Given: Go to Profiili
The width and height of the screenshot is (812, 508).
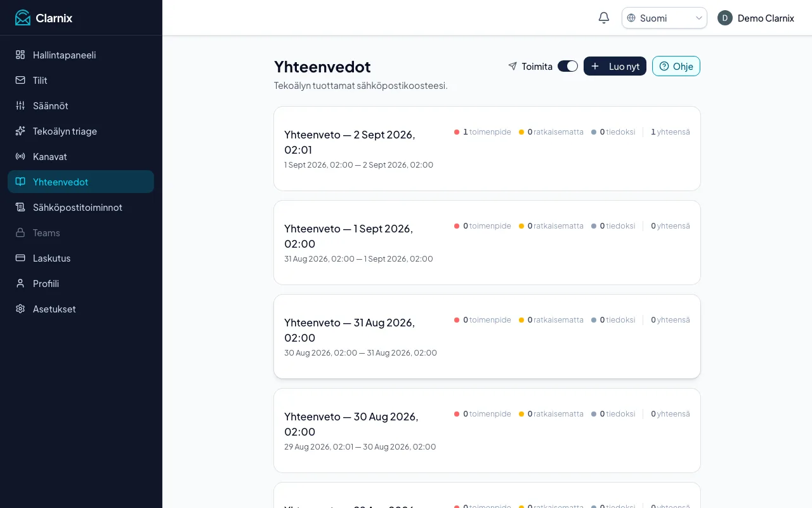Looking at the screenshot, I should (81, 283).
